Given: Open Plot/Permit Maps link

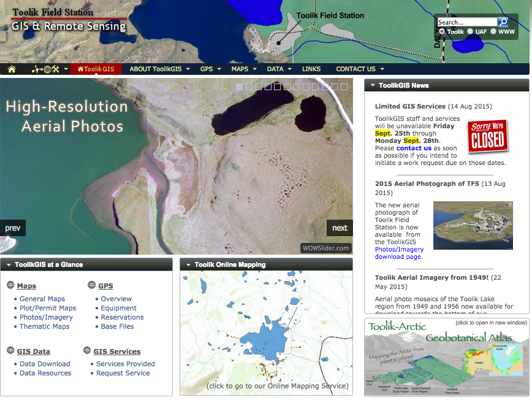Looking at the screenshot, I should coord(48,308).
